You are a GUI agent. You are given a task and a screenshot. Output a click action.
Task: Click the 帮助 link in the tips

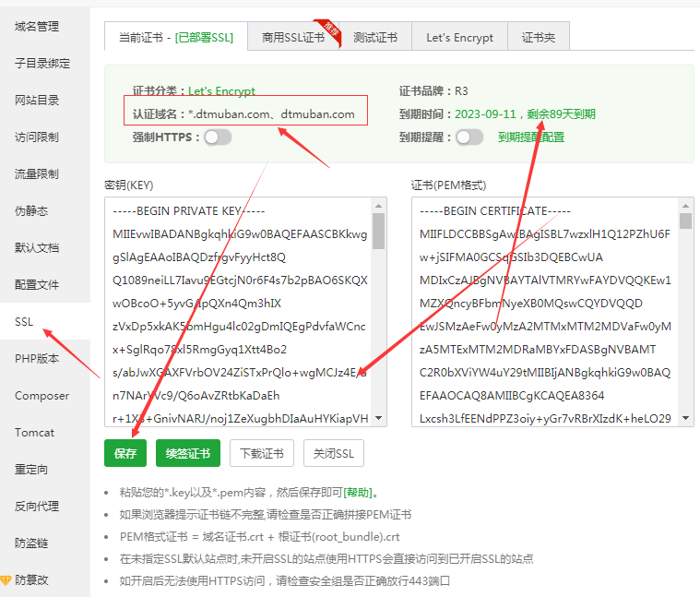point(361,493)
